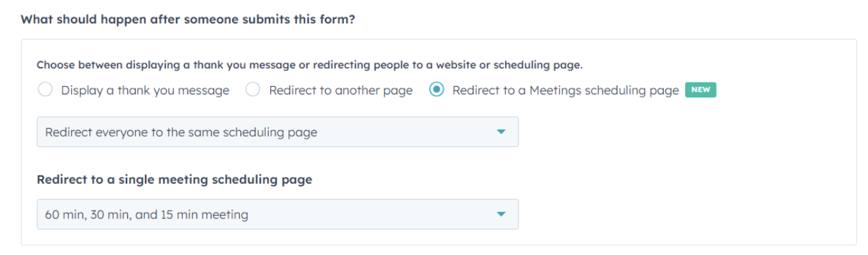Image resolution: width=868 pixels, height=255 pixels.
Task: Open the 60 min, 30 min, 15 min meeting dropdown
Action: point(278,214)
